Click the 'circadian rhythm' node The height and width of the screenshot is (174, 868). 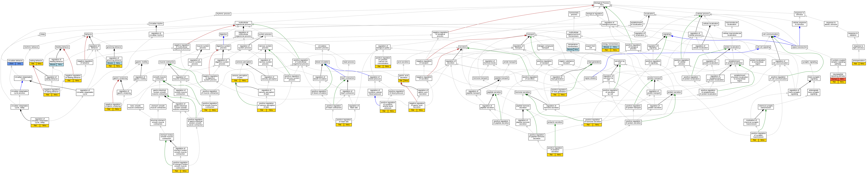(156, 24)
